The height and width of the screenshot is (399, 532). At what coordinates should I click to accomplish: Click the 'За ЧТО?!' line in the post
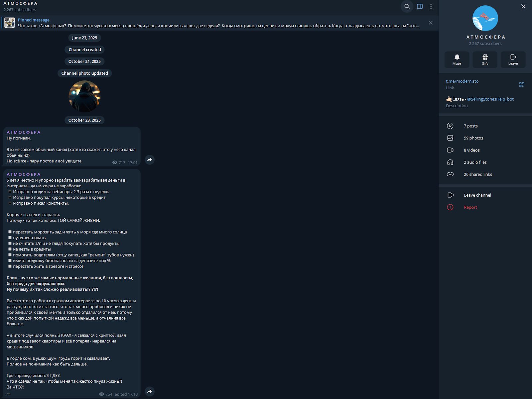(x=15, y=387)
